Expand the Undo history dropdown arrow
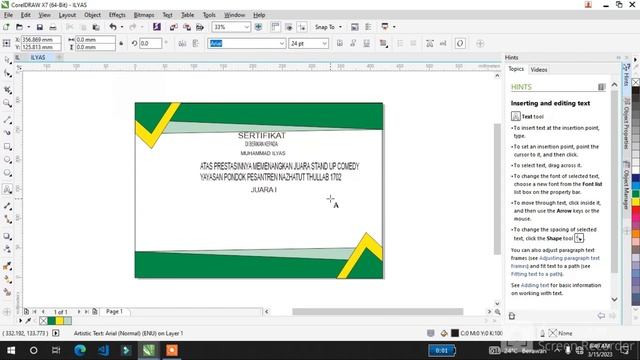This screenshot has width=640, height=360. point(122,27)
